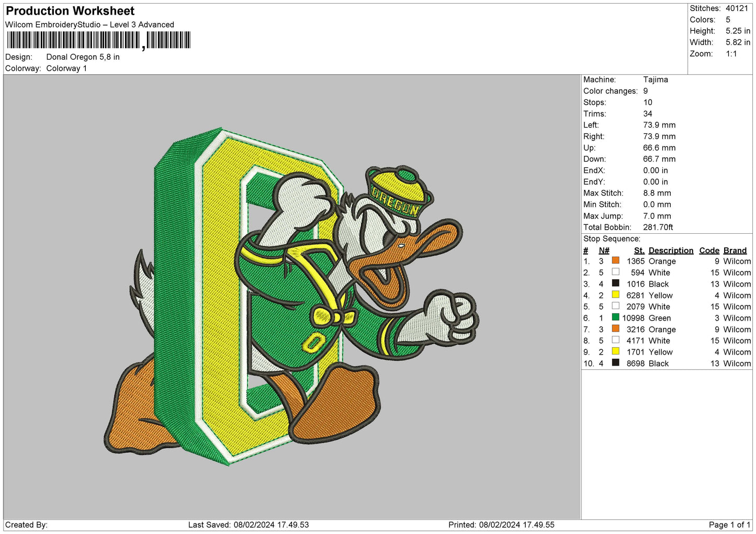Click the 'Brand' column header
The image size is (756, 534).
pos(735,251)
